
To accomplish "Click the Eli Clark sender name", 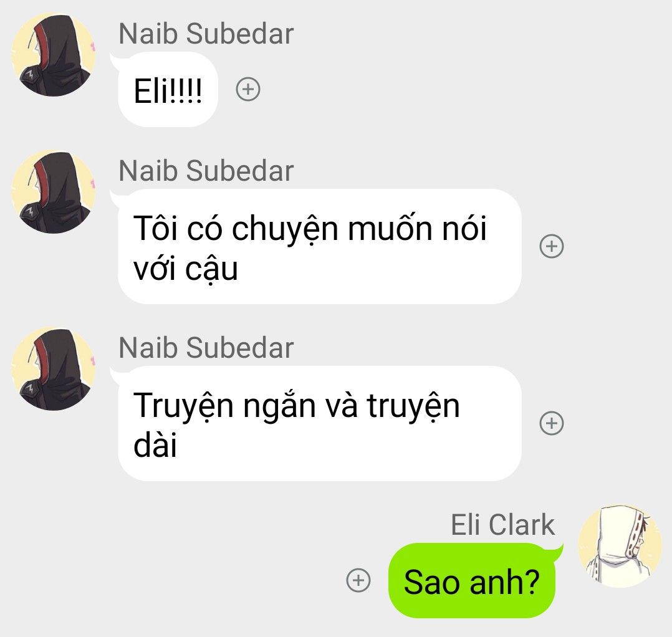I will point(502,525).
